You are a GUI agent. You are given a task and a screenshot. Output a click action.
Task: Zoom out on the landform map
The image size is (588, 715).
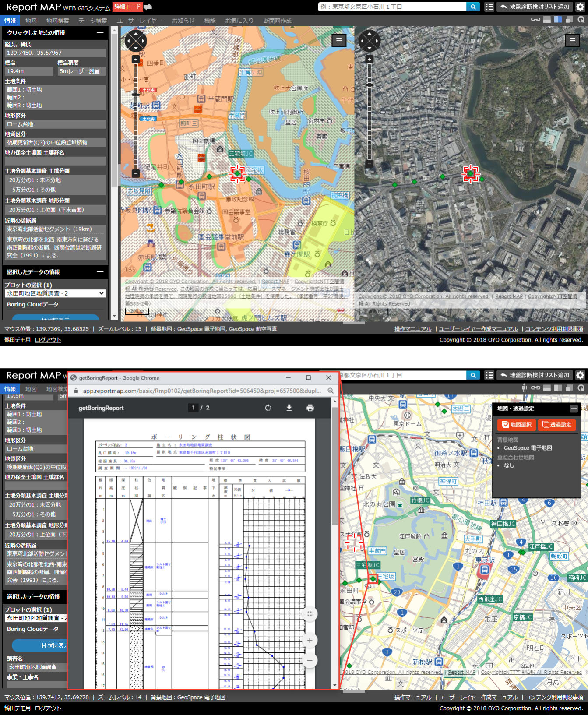click(x=136, y=173)
